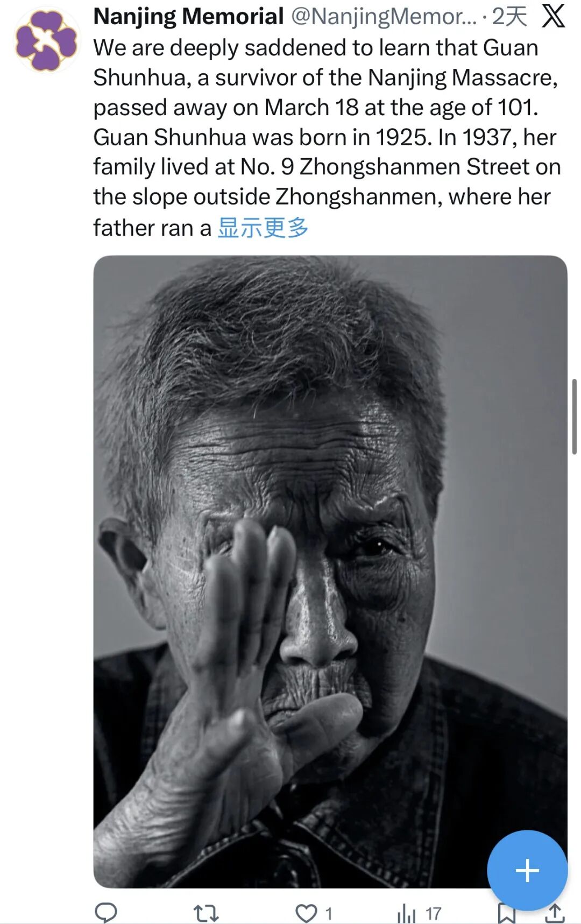Click the page scrollbar on the right

pos(574,417)
